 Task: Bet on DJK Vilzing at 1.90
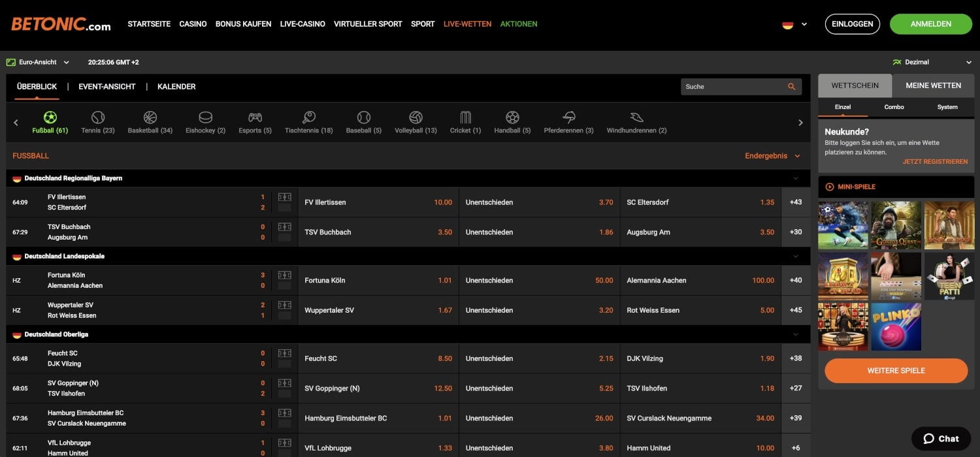pos(700,358)
